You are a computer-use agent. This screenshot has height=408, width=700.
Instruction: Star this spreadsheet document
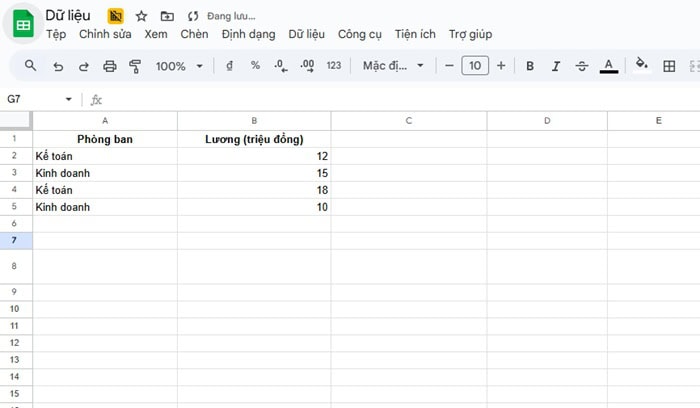click(141, 17)
